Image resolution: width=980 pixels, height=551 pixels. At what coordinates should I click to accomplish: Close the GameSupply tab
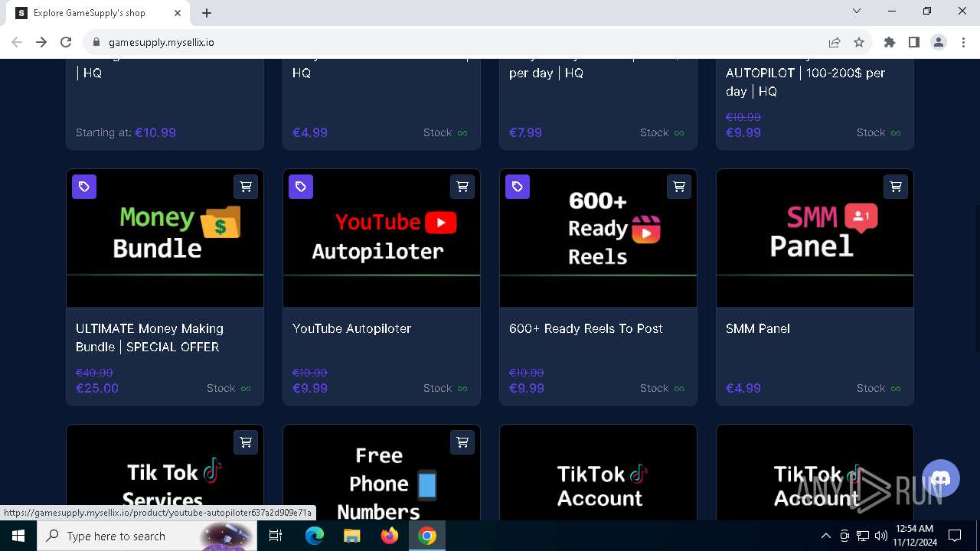pyautogui.click(x=178, y=13)
